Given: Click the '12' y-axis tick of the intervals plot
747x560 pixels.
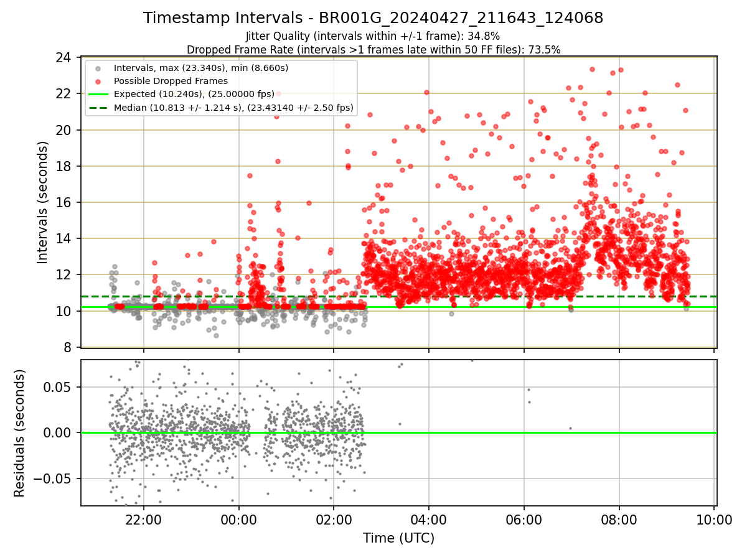Looking at the screenshot, I should (x=63, y=274).
